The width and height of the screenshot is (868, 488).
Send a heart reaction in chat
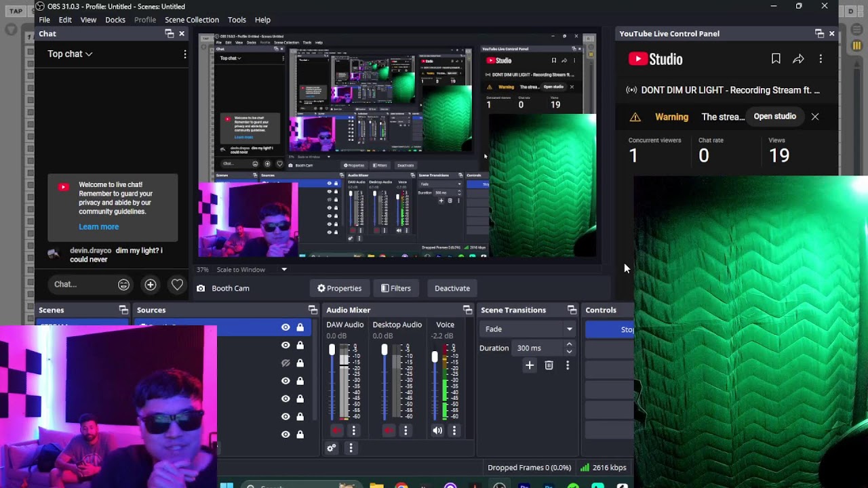point(177,285)
